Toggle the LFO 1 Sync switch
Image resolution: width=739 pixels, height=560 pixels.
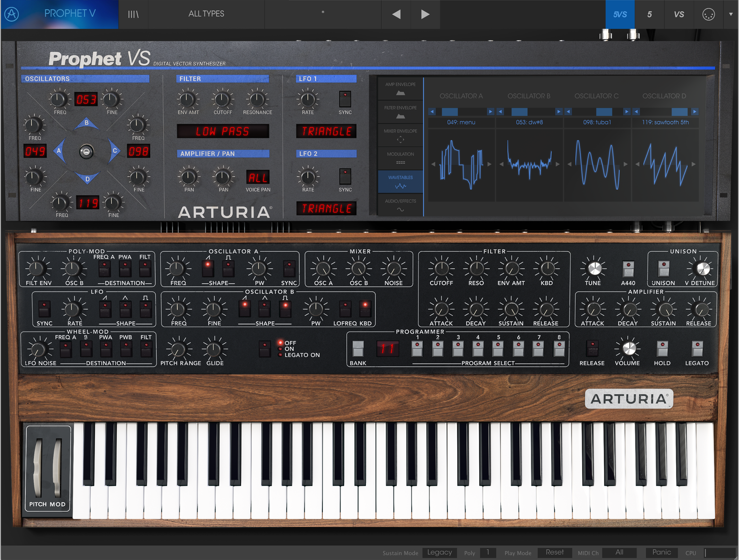(x=345, y=98)
